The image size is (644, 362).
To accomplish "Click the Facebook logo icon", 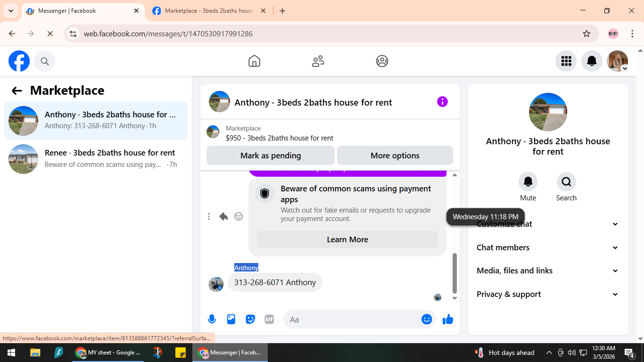I will point(19,61).
